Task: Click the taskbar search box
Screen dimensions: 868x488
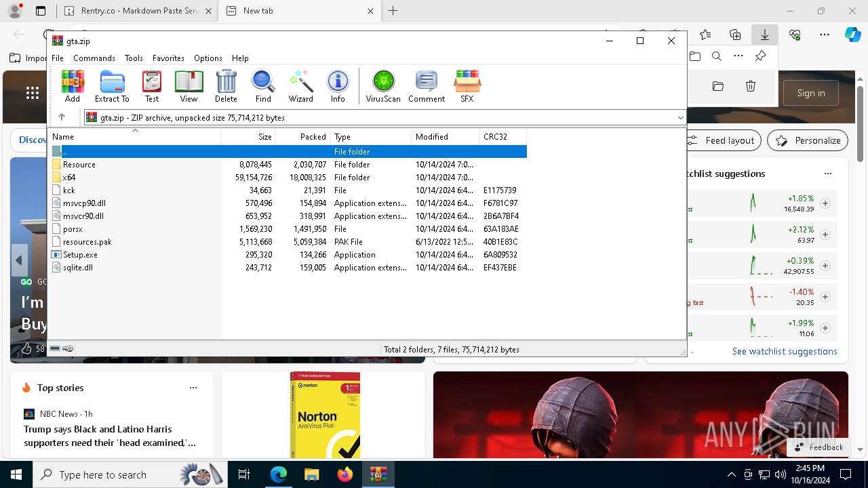Action: pyautogui.click(x=129, y=474)
